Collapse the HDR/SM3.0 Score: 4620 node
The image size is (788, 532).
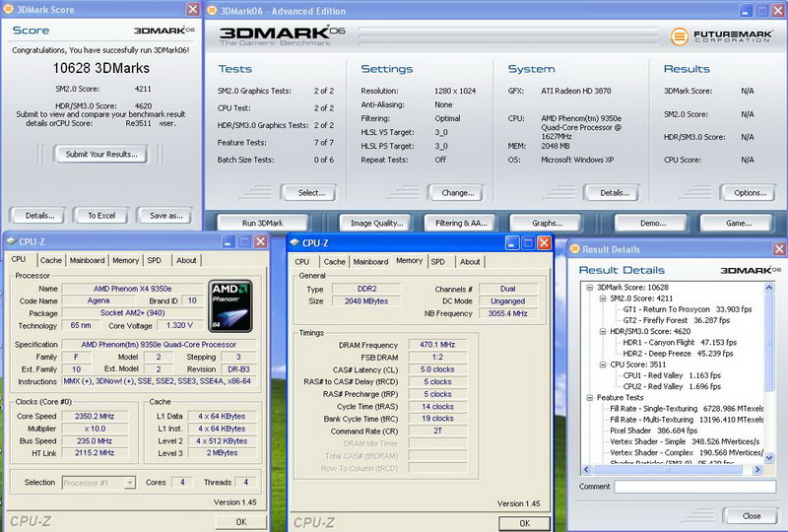(x=602, y=332)
